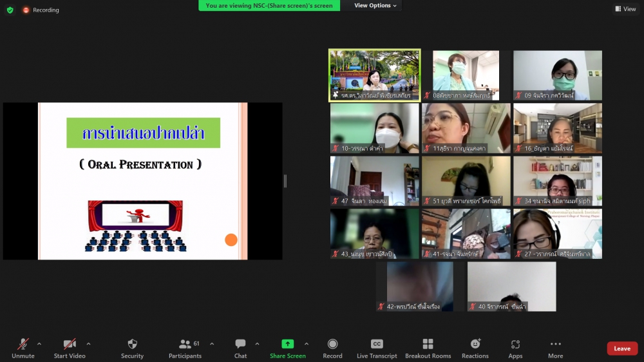Select the highlighted speaker video thumbnail
644x362 pixels.
pos(374,75)
